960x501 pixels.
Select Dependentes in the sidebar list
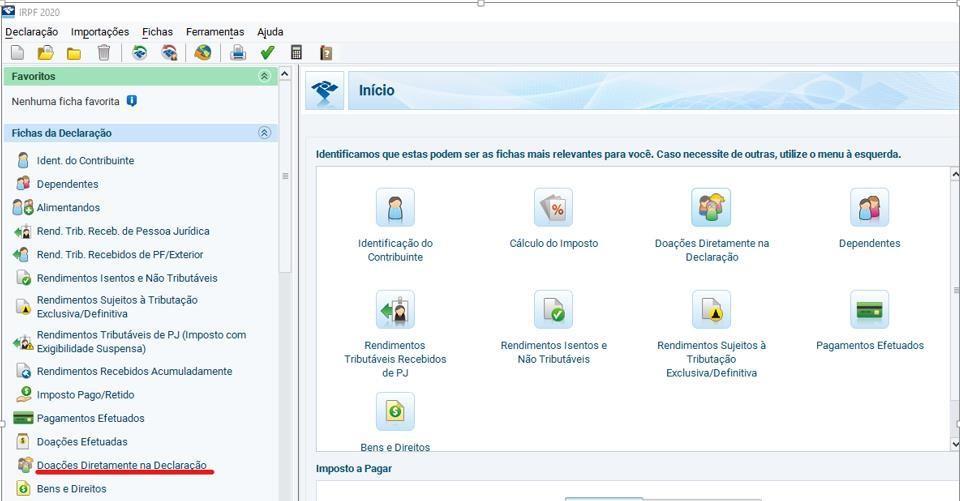click(x=67, y=184)
